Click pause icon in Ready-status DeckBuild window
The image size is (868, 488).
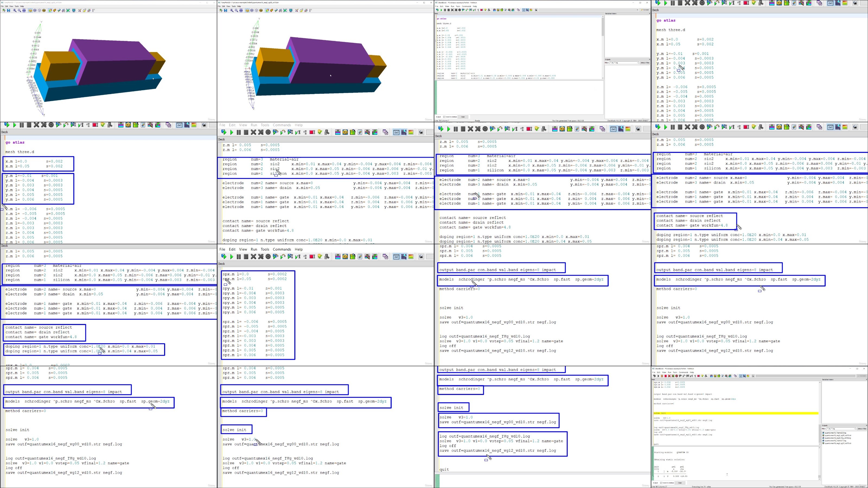click(x=445, y=10)
